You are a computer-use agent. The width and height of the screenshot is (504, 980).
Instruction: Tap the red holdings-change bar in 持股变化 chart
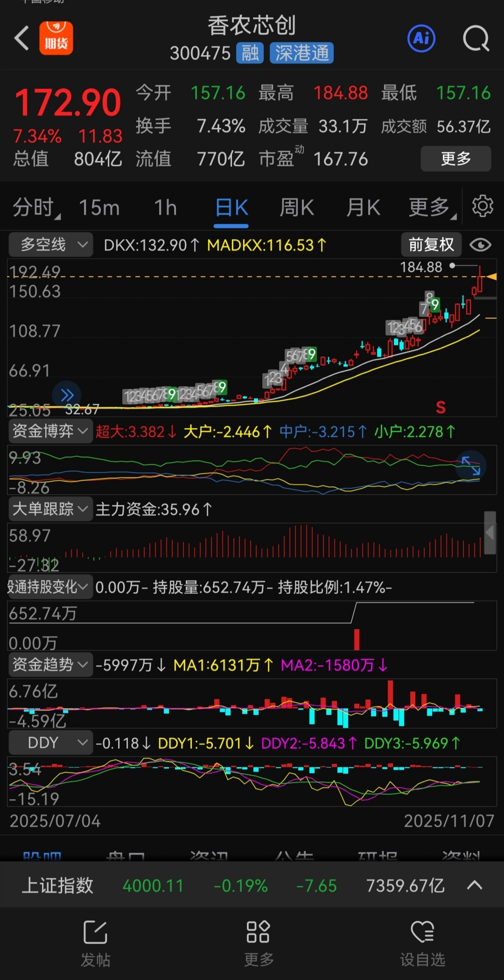coord(357,639)
